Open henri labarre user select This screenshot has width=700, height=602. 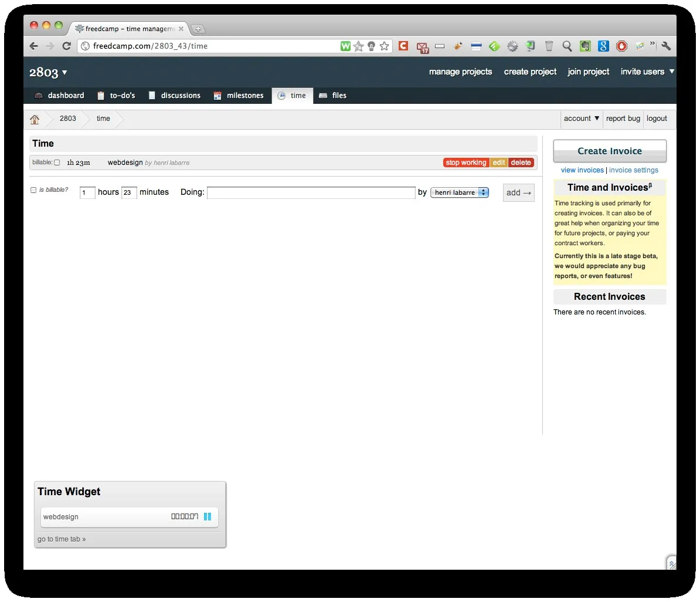point(460,192)
